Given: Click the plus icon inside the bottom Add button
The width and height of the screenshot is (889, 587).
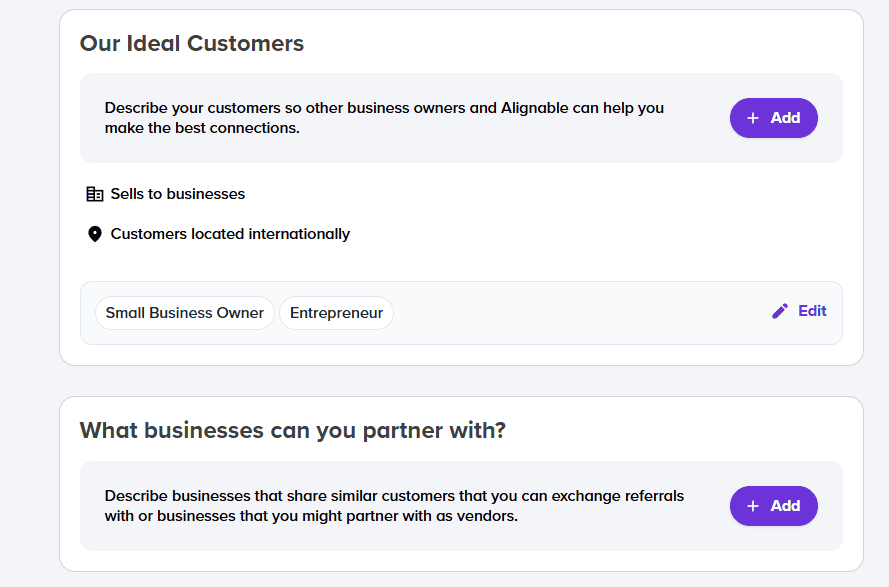Looking at the screenshot, I should click(x=752, y=506).
